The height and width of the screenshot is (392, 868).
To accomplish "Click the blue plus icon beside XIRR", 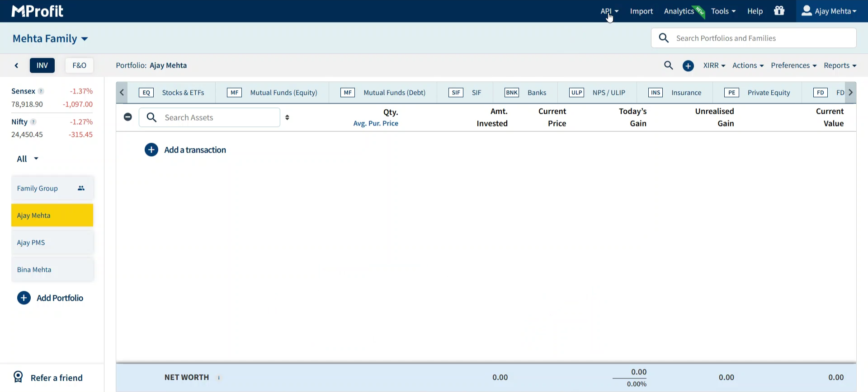I will pyautogui.click(x=688, y=66).
